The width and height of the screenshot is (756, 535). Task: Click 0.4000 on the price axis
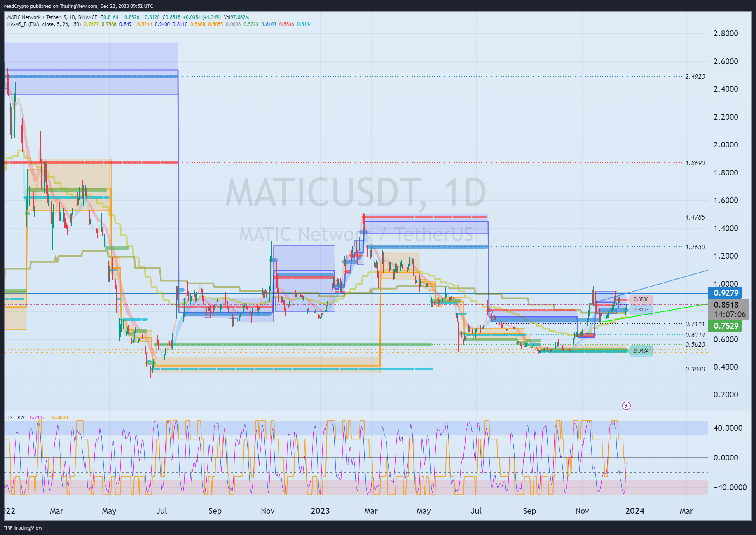[x=726, y=367]
